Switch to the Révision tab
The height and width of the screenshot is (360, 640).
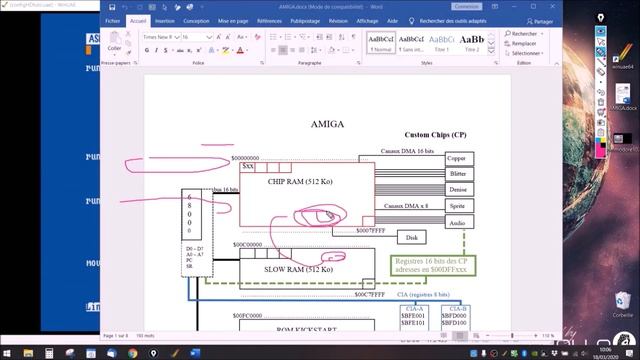[338, 21]
